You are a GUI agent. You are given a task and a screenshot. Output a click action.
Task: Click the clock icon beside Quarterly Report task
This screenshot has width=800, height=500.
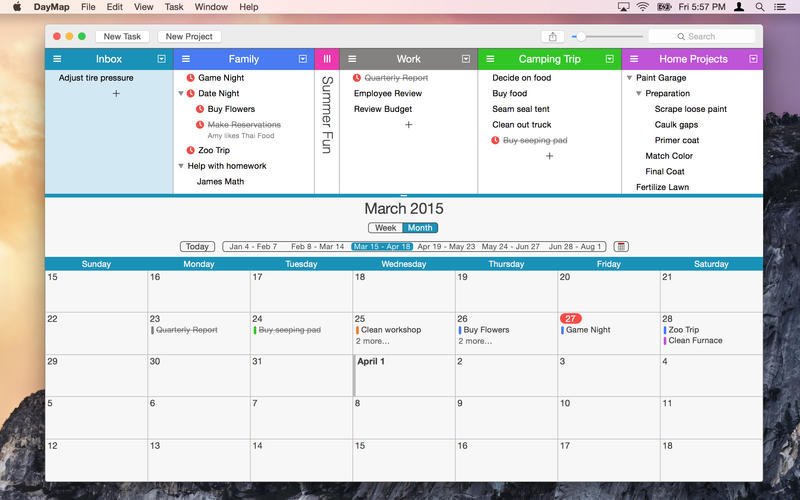(357, 78)
